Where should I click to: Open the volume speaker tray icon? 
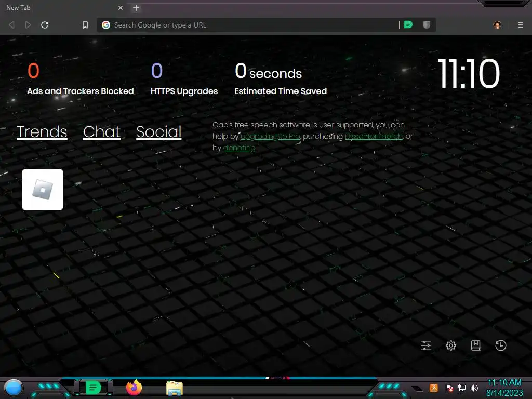[474, 388]
